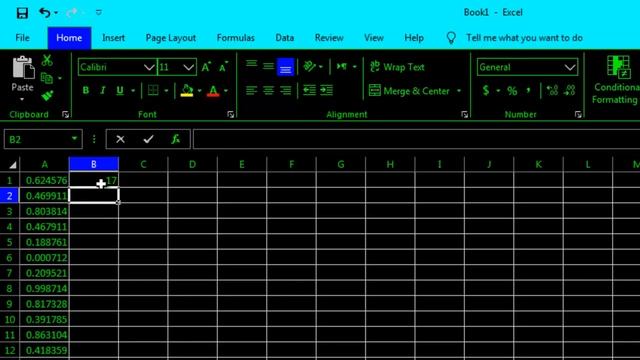Open the undo history dropdown arrow
Screen dimensions: 640x360
(x=56, y=13)
